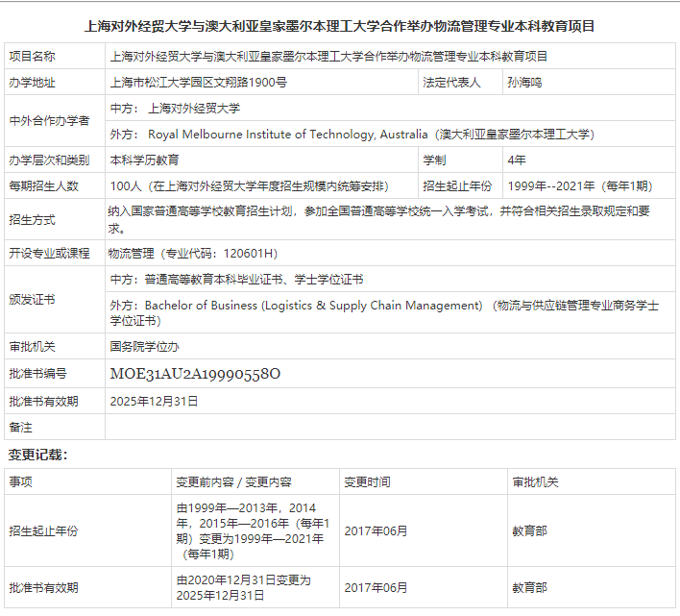
Task: Select the 每期招生人数 label
Action: pyautogui.click(x=43, y=186)
